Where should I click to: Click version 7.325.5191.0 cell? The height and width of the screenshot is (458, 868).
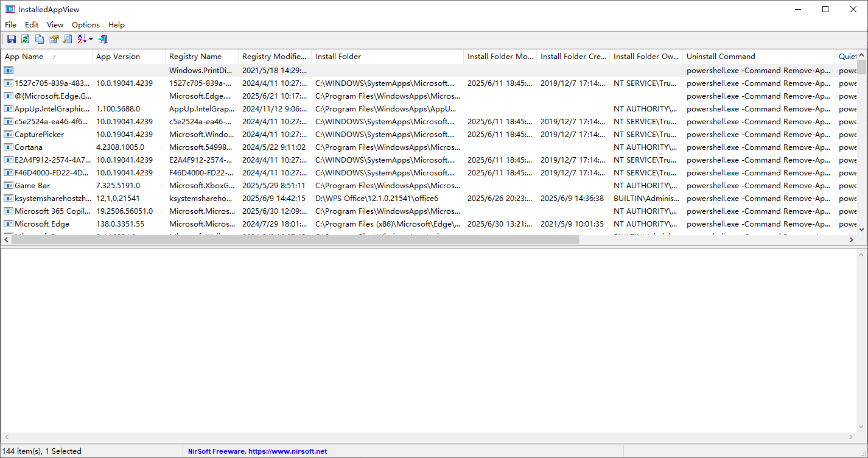tap(118, 186)
